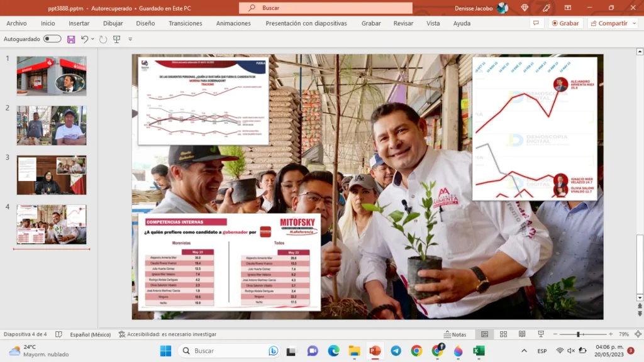Click scroll up arrow of slide scrollbar
Image resolution: width=644 pixels, height=362 pixels.
point(640,52)
